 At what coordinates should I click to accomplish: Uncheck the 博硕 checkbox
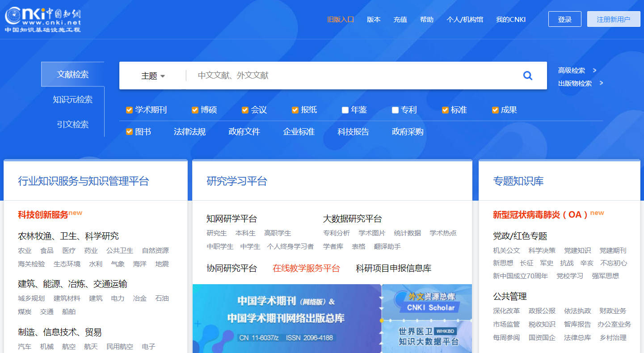pos(195,110)
